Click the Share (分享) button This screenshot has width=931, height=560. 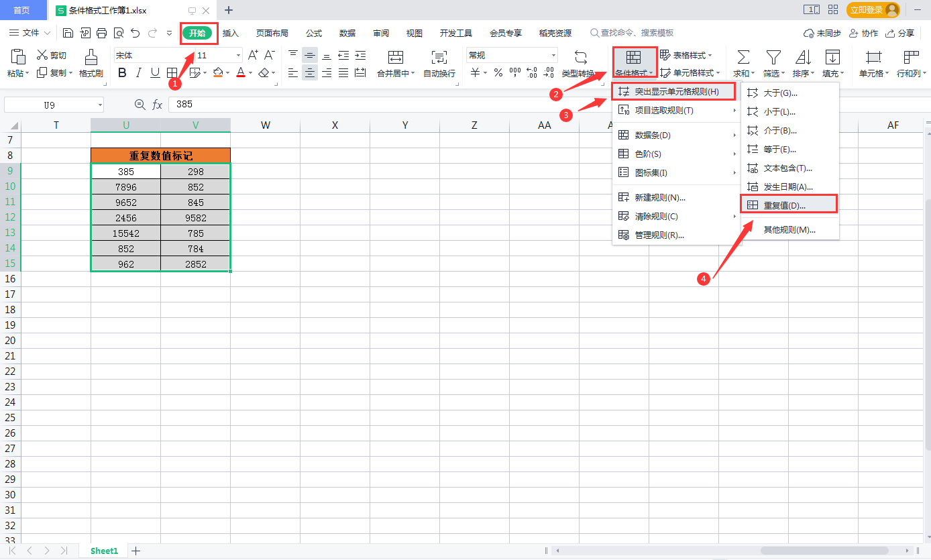click(899, 33)
